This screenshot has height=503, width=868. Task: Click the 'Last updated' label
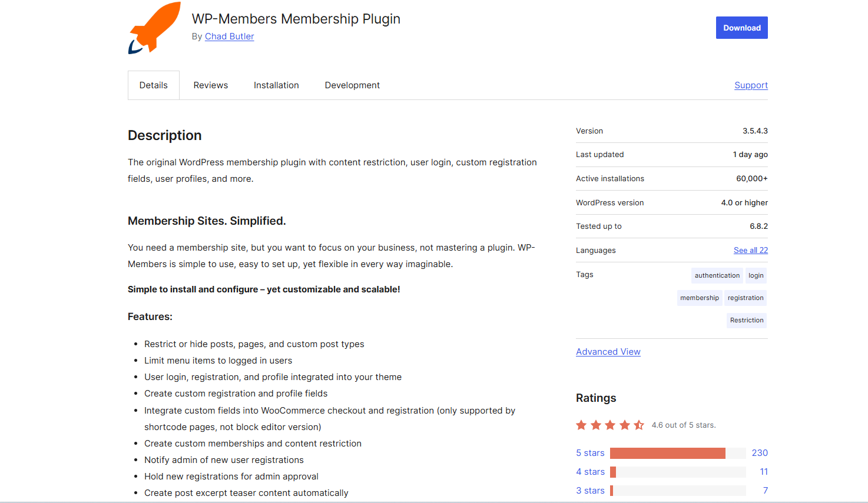point(600,155)
